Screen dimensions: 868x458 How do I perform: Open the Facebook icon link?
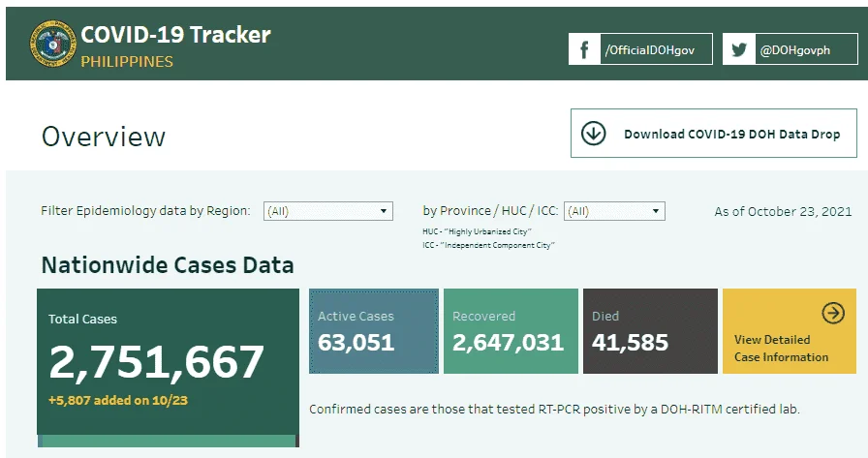click(x=584, y=49)
